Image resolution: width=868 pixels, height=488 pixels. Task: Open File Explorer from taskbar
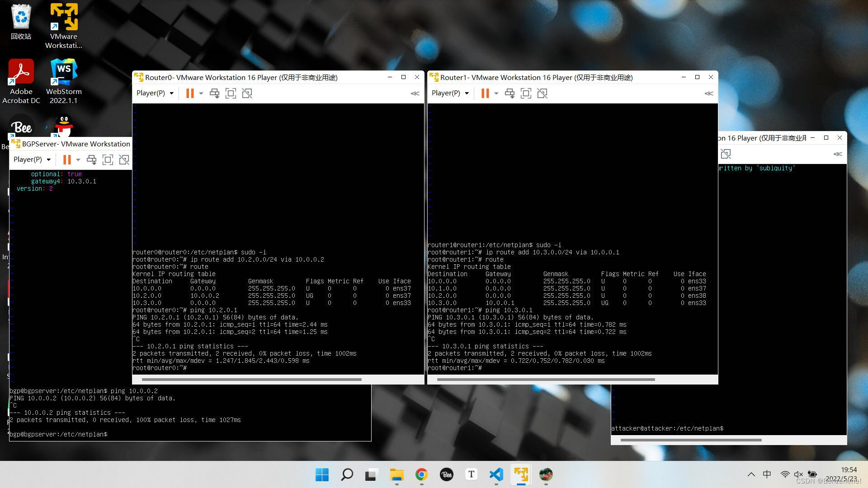(396, 474)
